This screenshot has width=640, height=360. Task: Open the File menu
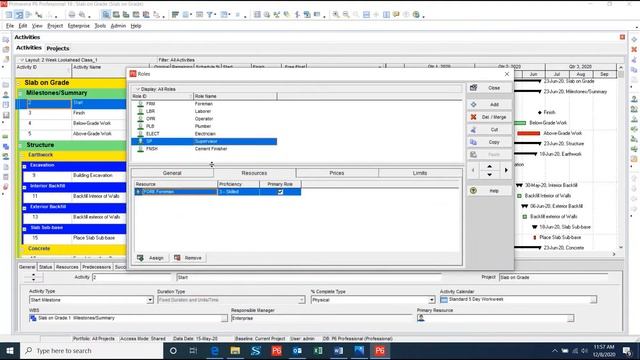(10, 26)
